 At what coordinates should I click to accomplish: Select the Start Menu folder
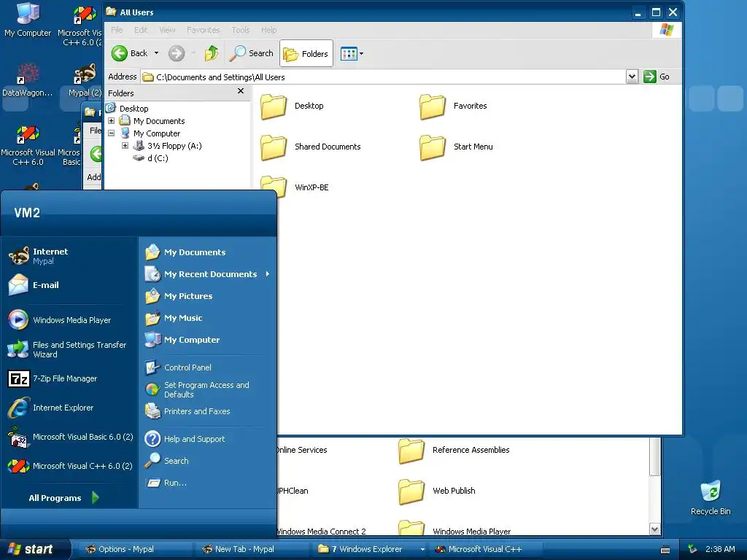pyautogui.click(x=456, y=147)
